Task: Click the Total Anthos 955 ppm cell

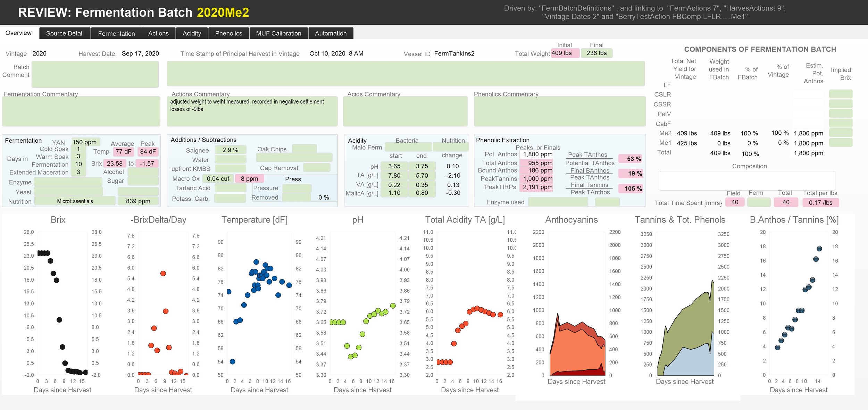Action: coord(536,162)
